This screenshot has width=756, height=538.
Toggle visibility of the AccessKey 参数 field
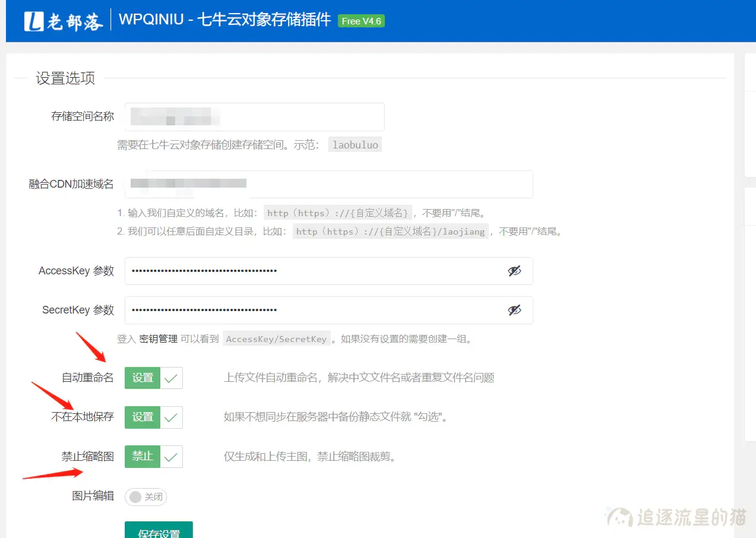tap(515, 271)
